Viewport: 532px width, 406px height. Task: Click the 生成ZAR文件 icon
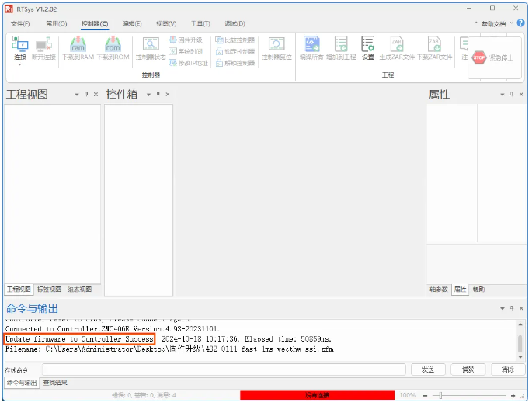[397, 48]
